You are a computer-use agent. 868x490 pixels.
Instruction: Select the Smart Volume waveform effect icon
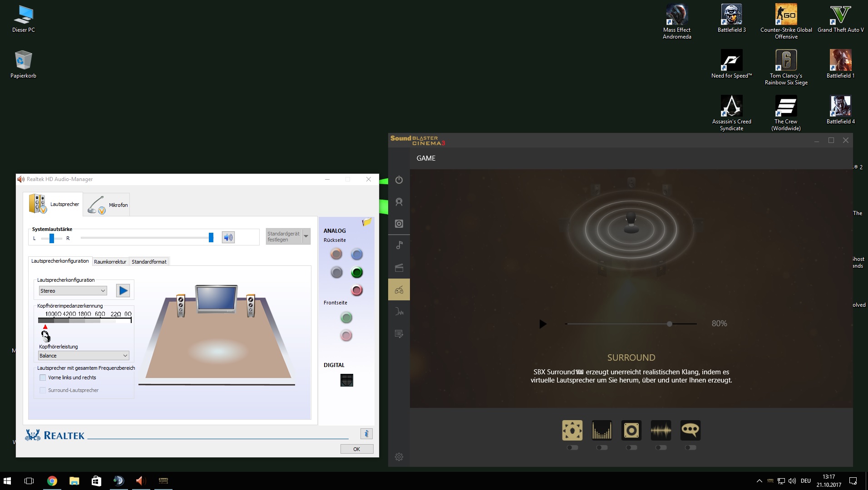click(x=661, y=430)
